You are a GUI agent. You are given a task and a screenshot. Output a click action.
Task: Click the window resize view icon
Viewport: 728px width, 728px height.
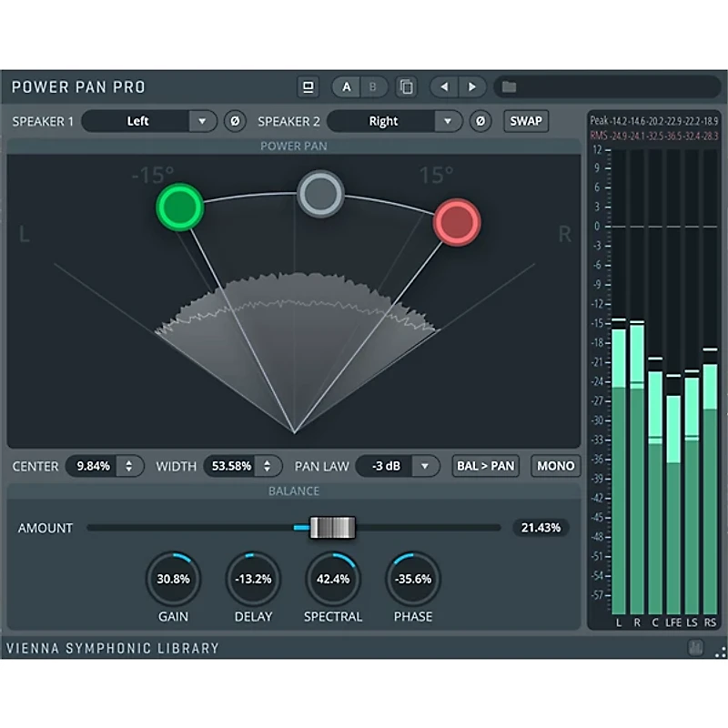click(308, 86)
